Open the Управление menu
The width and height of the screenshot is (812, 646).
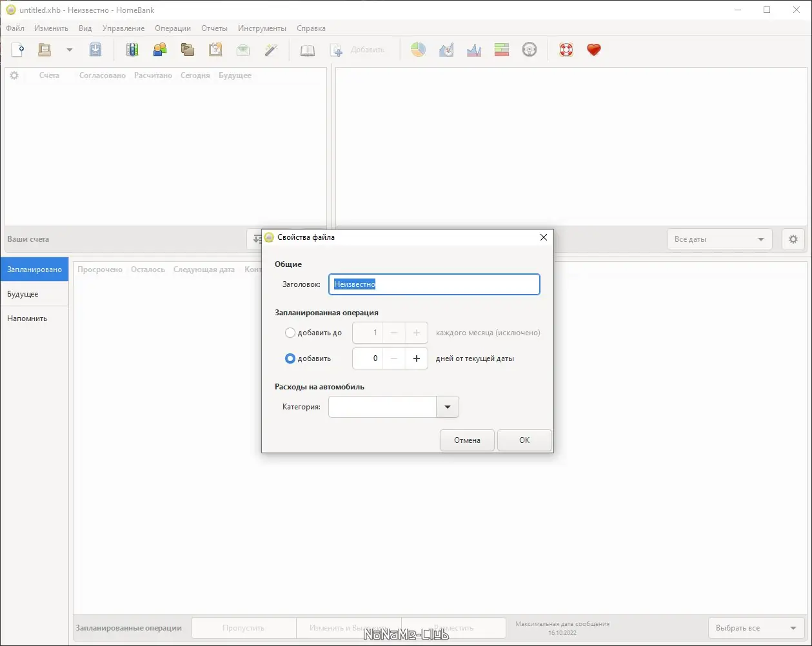click(123, 28)
